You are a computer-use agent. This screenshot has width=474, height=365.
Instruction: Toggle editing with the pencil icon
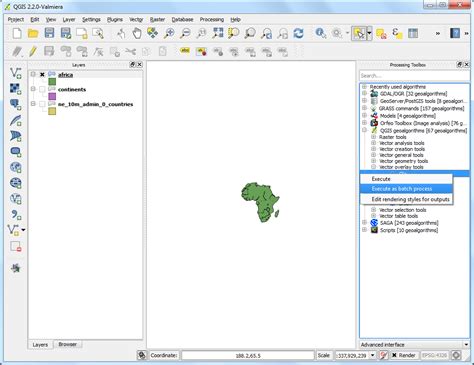click(33, 51)
